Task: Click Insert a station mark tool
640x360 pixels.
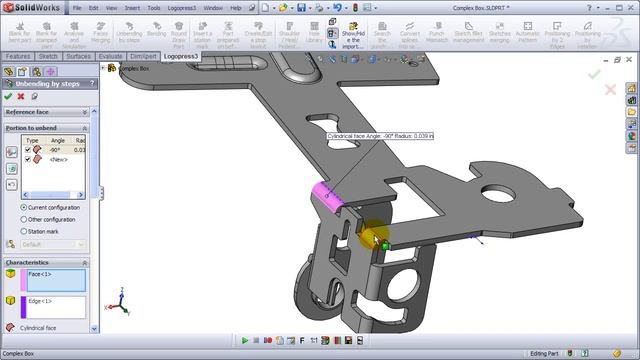Action: point(202,34)
